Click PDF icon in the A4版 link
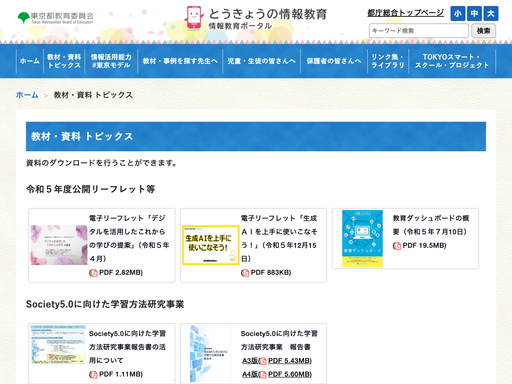The height and width of the screenshot is (384, 512). click(x=263, y=375)
